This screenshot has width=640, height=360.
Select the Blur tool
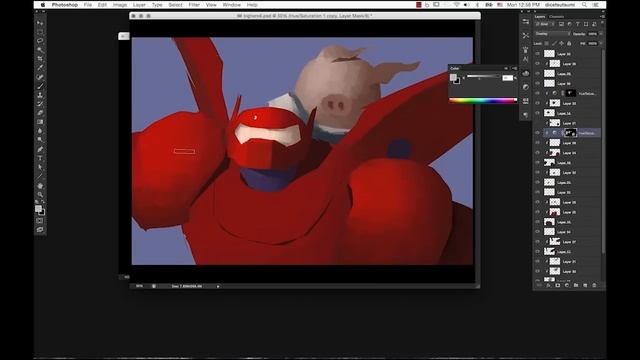[40, 131]
